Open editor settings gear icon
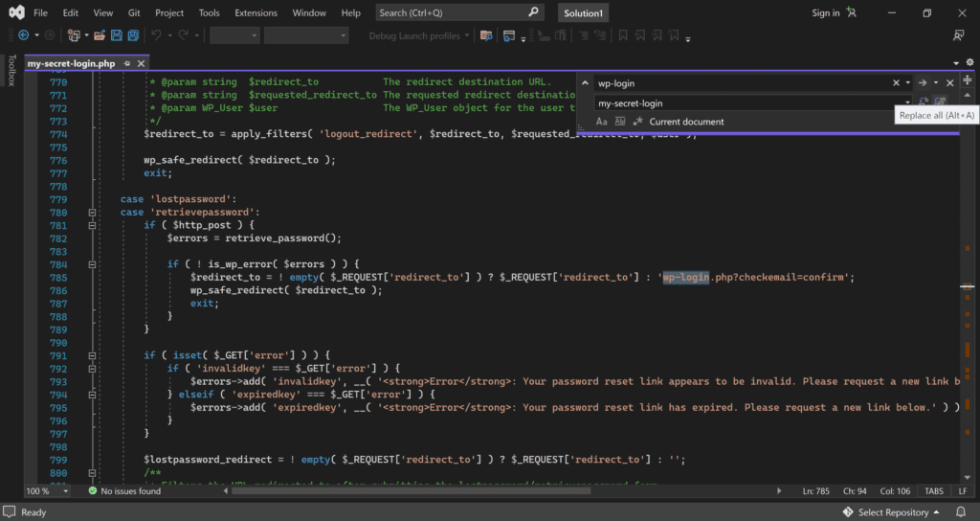Screen dimensions: 980x521 (x=970, y=62)
